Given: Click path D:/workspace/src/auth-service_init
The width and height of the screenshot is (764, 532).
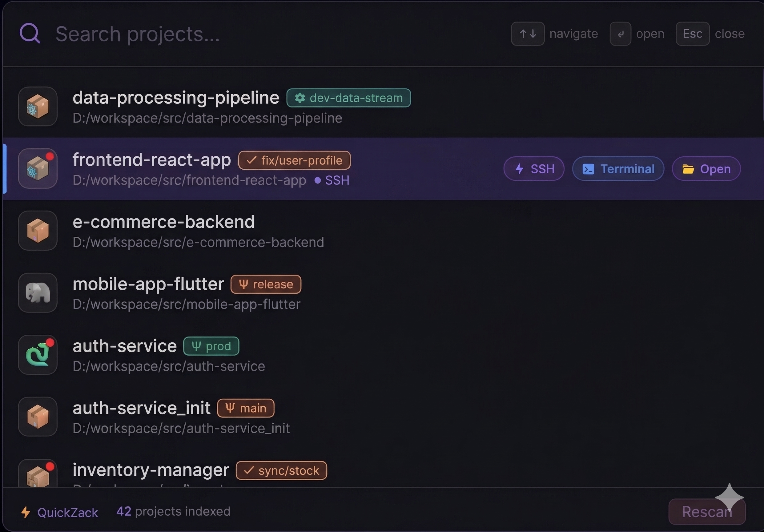Looking at the screenshot, I should (x=181, y=428).
